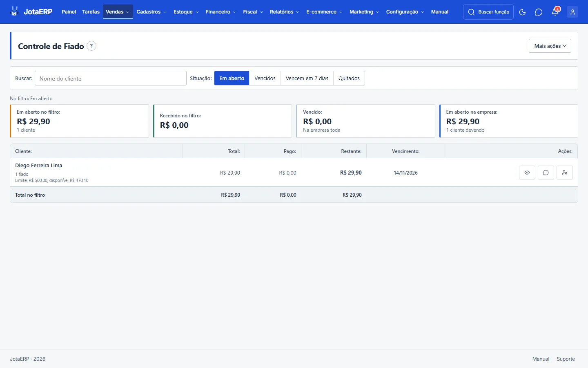Click the help question mark beside Controle de Fiado
The width and height of the screenshot is (588, 368).
point(91,46)
